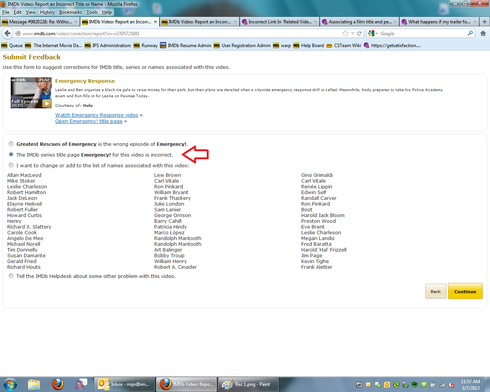This screenshot has width=490, height=392.
Task: Open the File menu
Action: [x=6, y=12]
